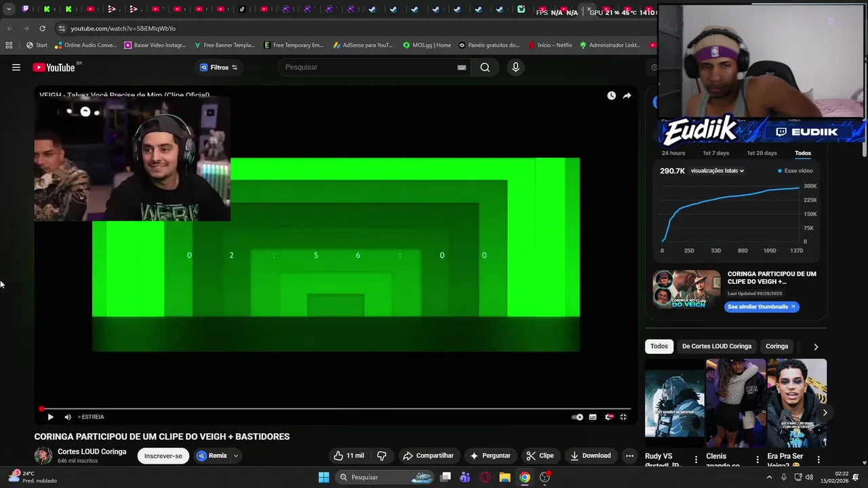Click the address bar URL youtube.com/watch
This screenshot has width=868, height=488.
pyautogui.click(x=123, y=28)
